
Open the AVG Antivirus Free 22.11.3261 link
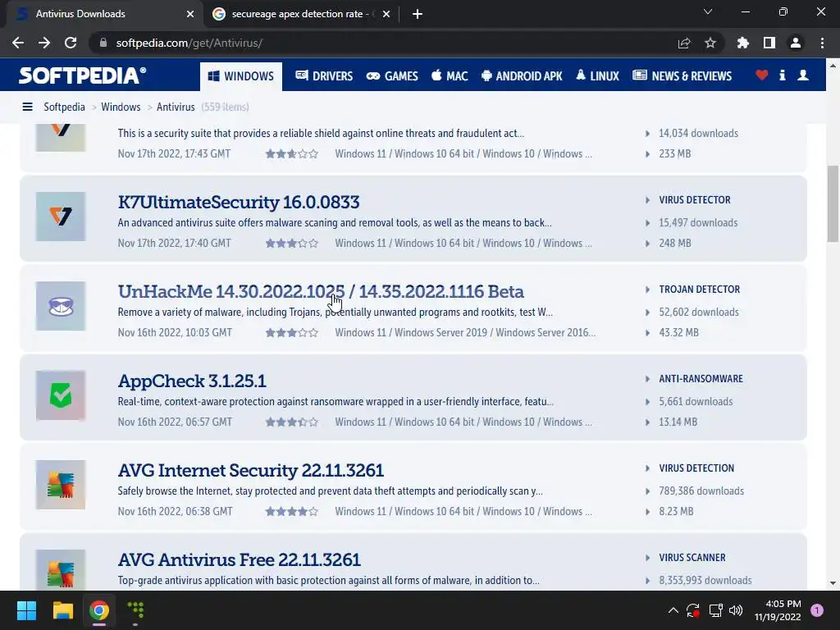[239, 559]
